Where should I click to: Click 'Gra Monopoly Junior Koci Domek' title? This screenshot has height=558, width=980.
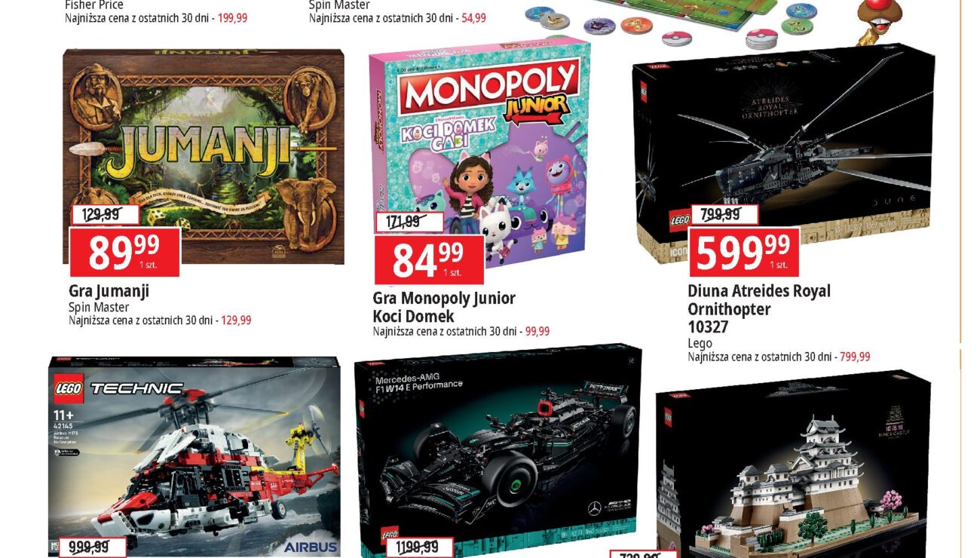pos(444,307)
